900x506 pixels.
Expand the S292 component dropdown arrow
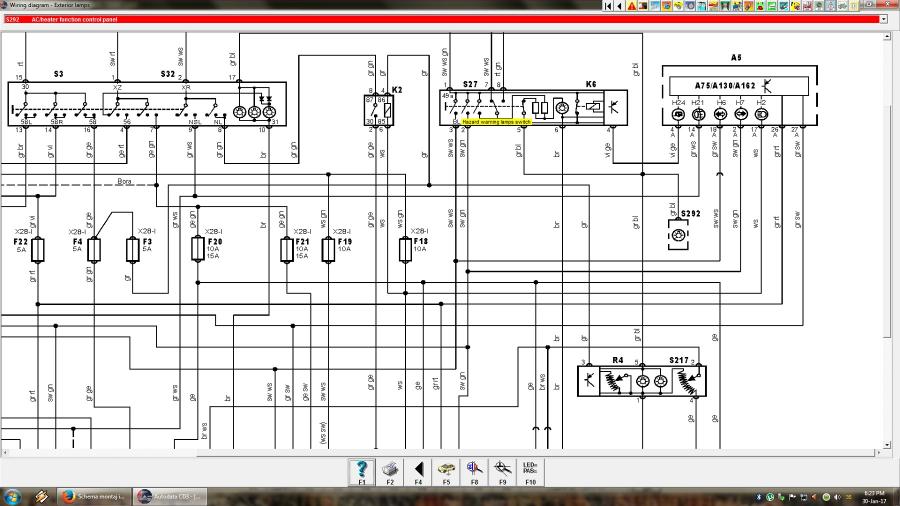tap(883, 19)
